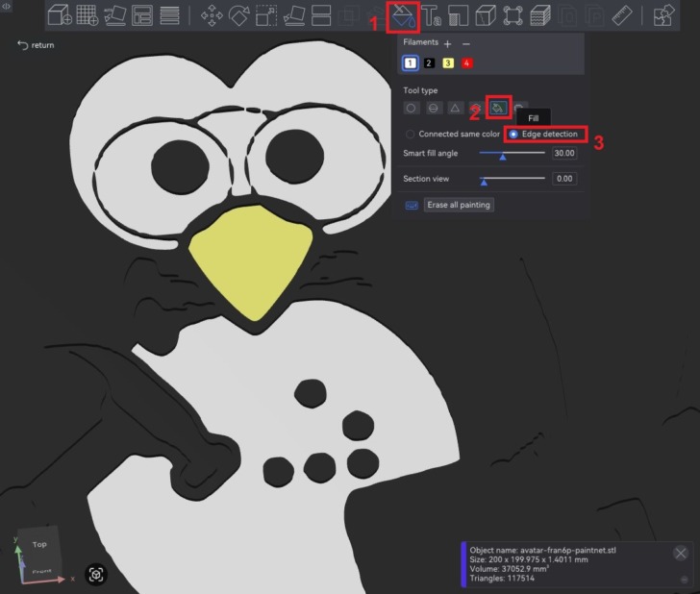Collapse sidebar via top-left arrows icon
This screenshot has height=594, width=700.
point(6,6)
